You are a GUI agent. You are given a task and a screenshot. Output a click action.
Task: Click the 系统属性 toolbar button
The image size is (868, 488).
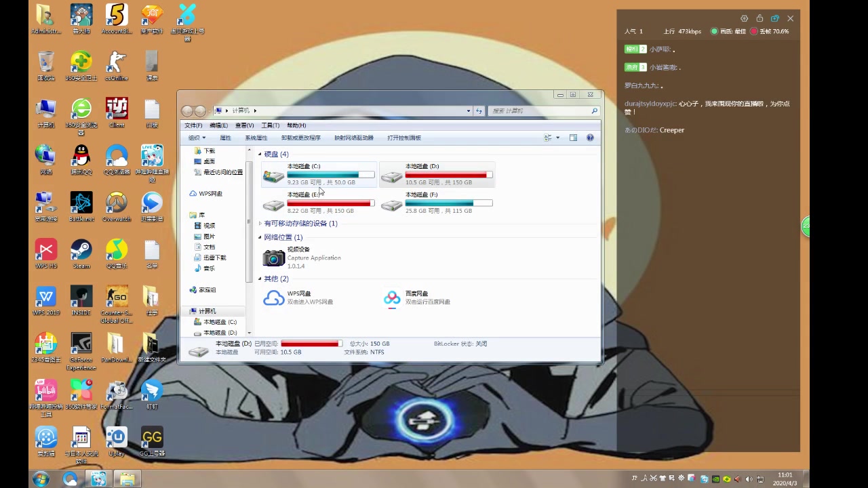pyautogui.click(x=256, y=138)
